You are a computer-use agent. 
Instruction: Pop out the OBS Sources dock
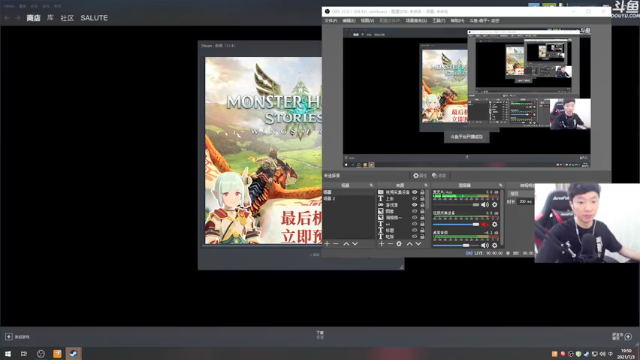pos(426,185)
